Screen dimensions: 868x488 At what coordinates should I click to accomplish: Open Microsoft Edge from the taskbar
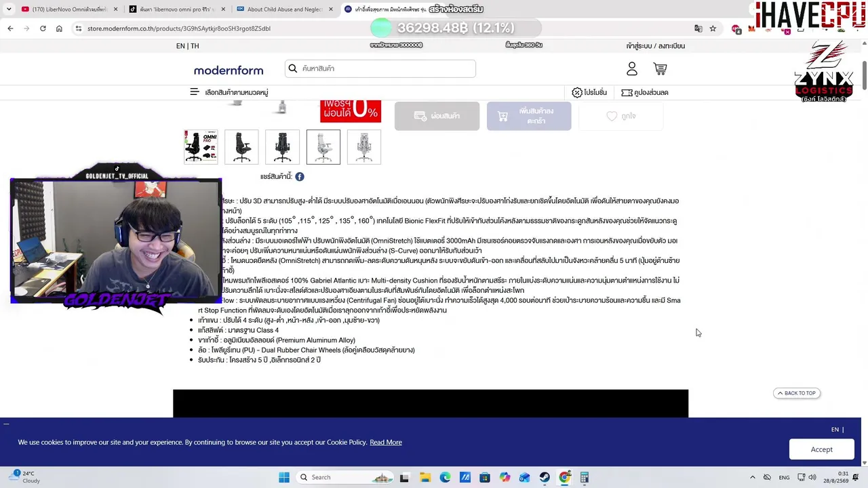pos(445,477)
